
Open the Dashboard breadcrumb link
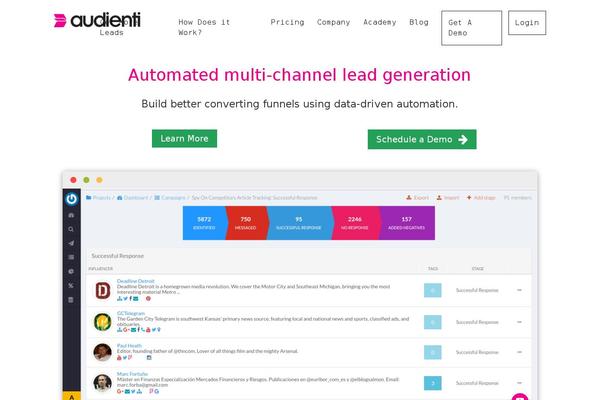132,198
